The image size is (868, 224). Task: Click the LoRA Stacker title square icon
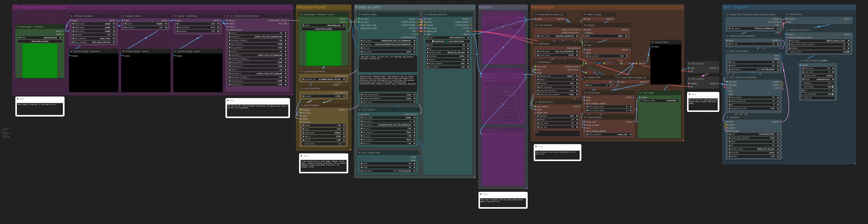tap(359, 110)
